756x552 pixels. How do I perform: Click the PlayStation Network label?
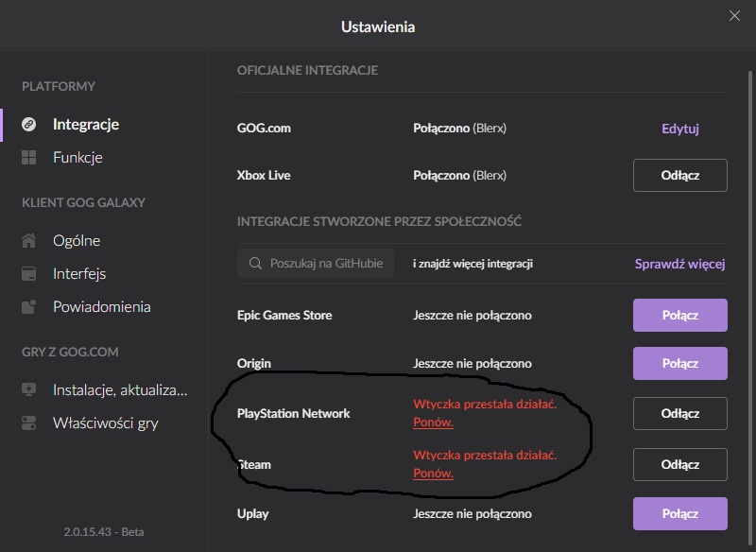point(294,414)
